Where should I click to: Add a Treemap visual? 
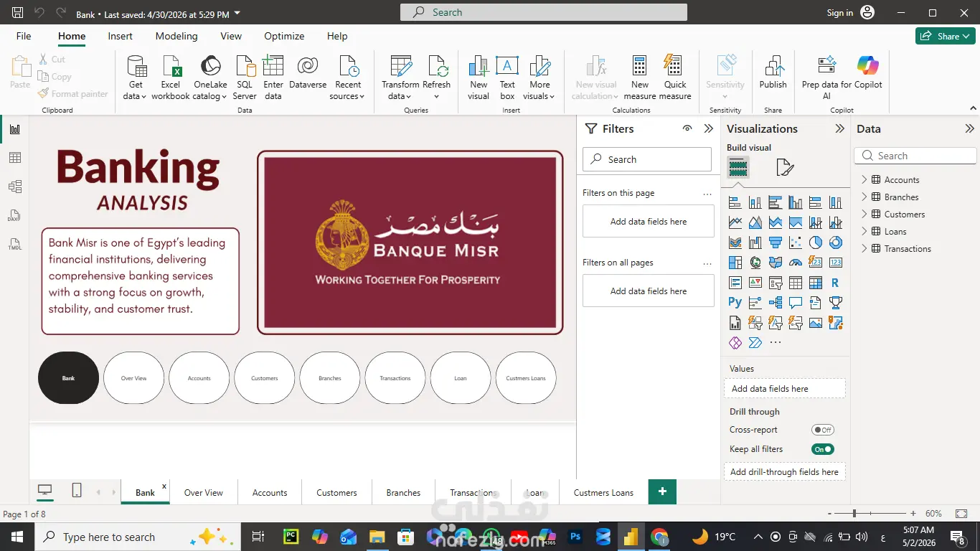(735, 263)
